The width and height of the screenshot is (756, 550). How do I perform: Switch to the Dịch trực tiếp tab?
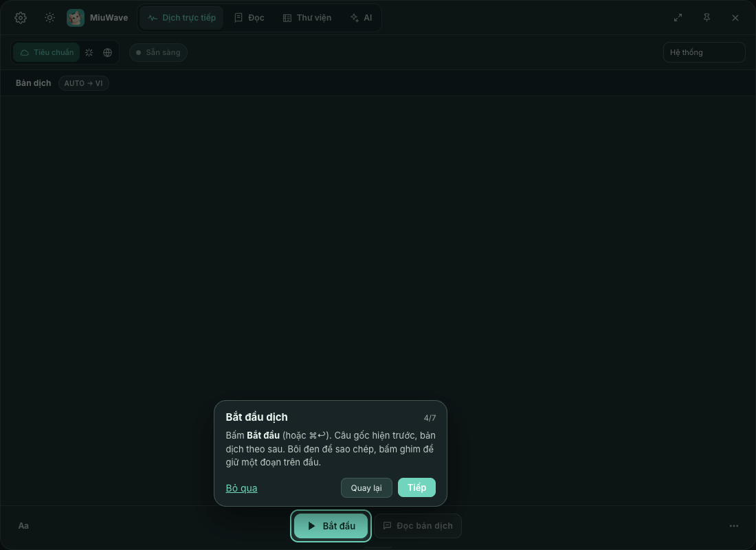click(x=181, y=18)
